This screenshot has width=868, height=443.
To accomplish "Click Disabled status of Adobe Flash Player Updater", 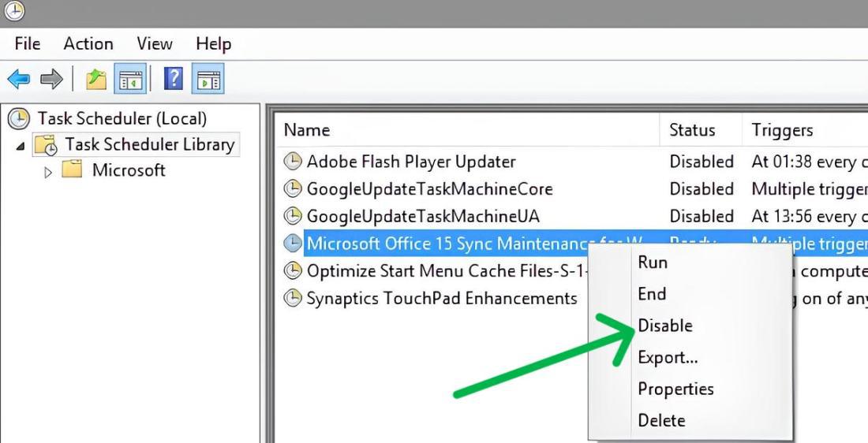I will pos(702,162).
